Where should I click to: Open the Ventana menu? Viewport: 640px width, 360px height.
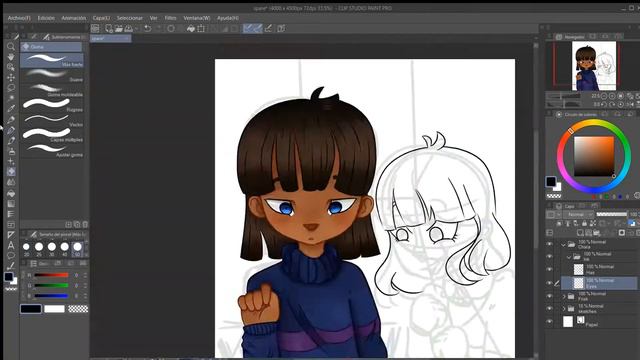(197, 18)
